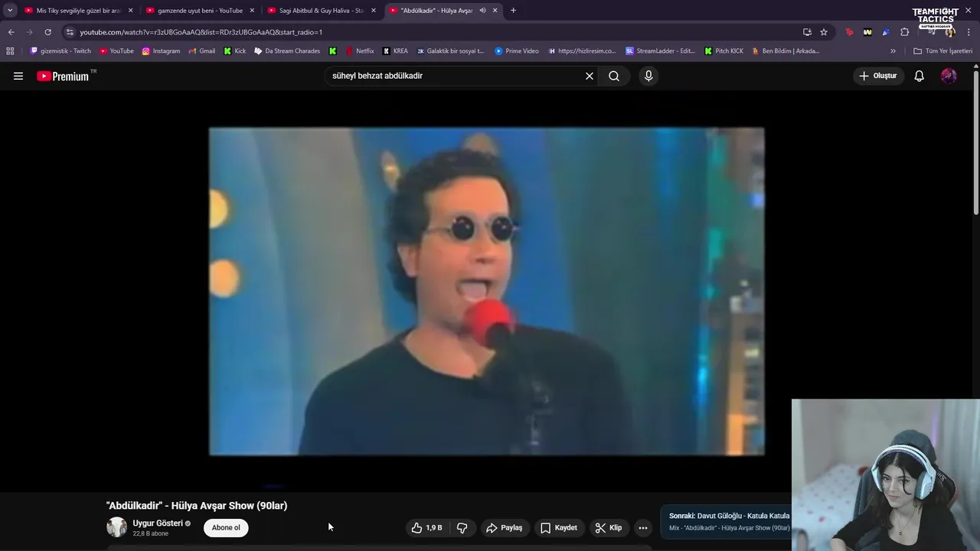Open the browser extensions puzzle icon

click(905, 32)
